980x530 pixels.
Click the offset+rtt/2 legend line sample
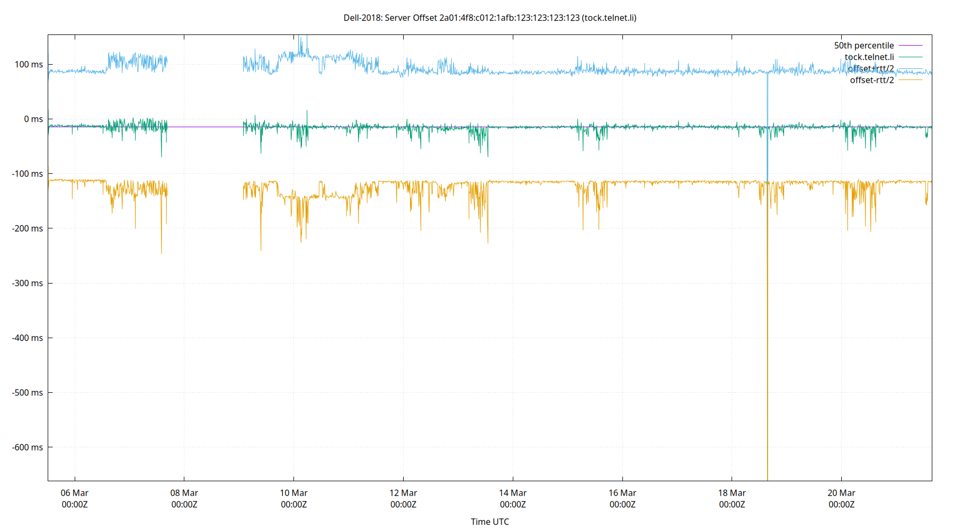coord(910,68)
